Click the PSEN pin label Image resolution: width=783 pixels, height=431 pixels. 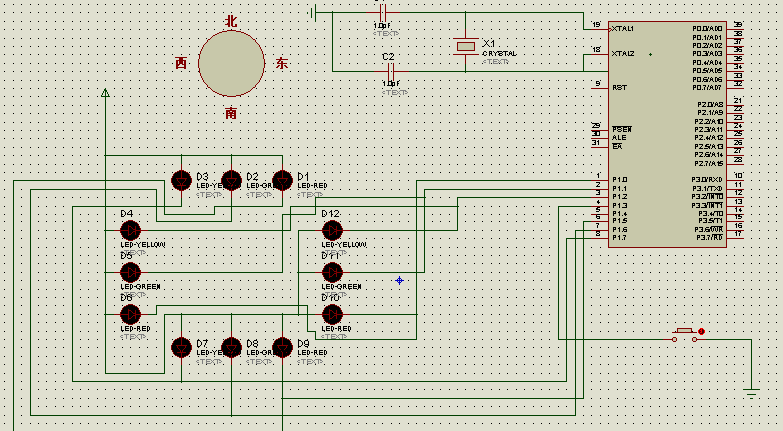[622, 129]
